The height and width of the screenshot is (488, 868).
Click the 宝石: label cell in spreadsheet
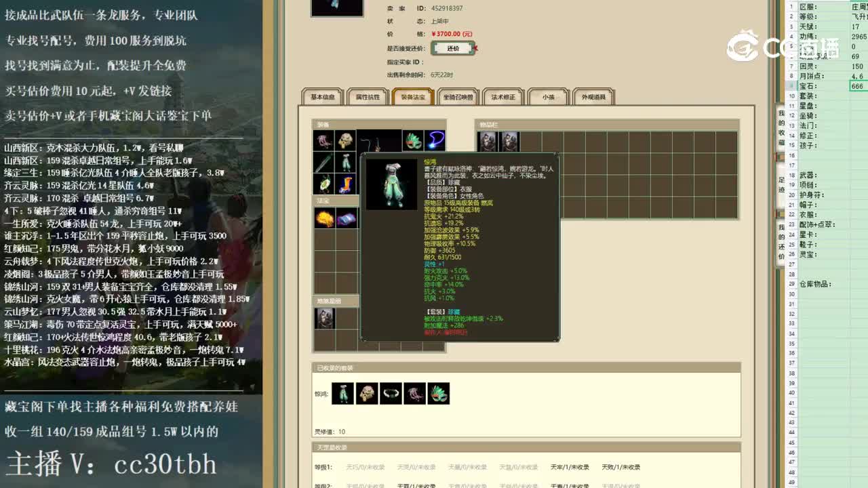823,86
